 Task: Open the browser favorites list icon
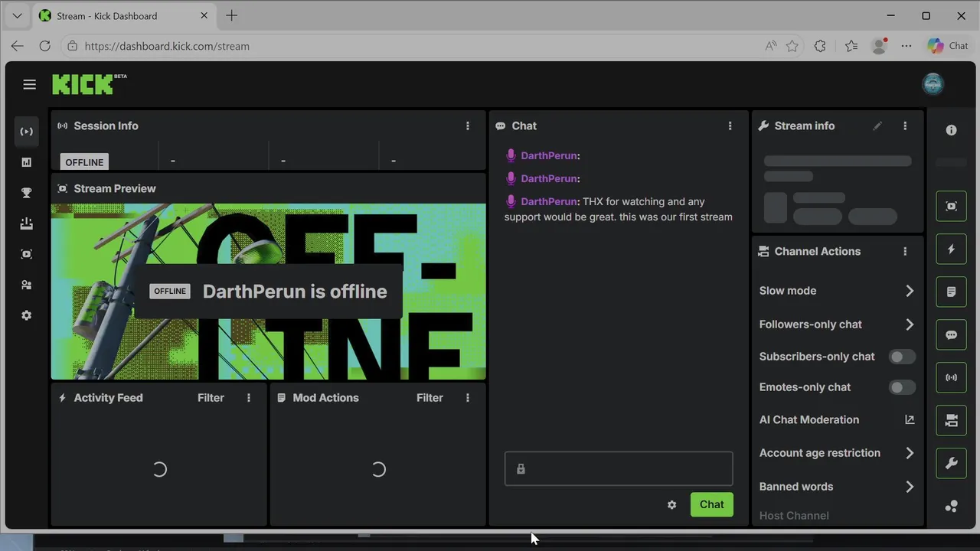tap(851, 46)
